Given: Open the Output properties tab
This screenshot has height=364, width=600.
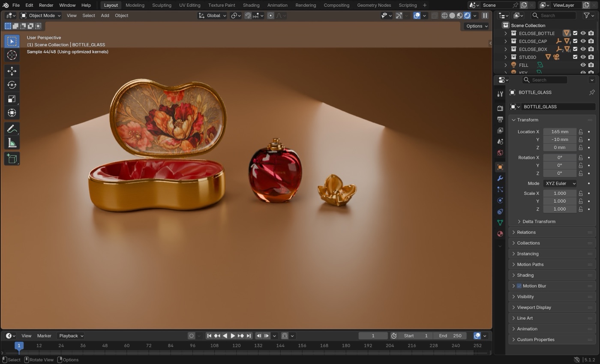Looking at the screenshot, I should [x=500, y=119].
